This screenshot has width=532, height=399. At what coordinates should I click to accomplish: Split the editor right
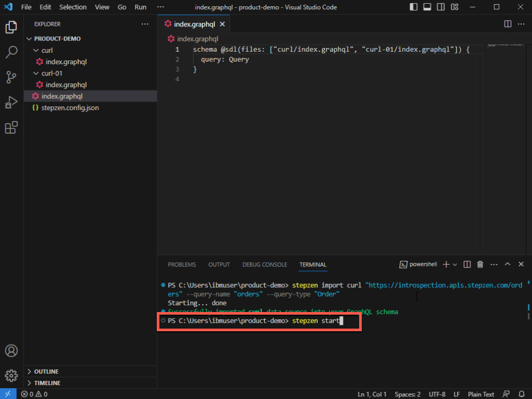(x=508, y=24)
